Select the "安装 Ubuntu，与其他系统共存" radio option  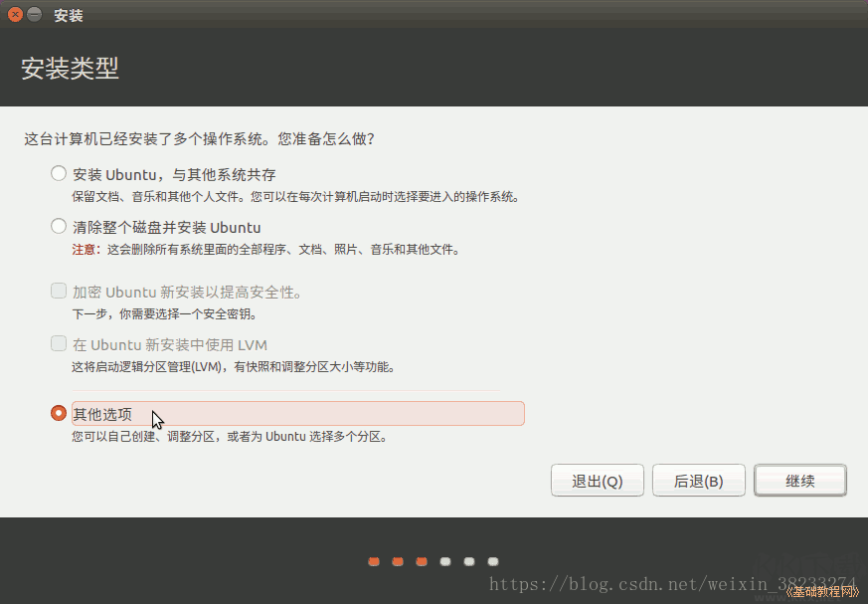pyautogui.click(x=58, y=173)
